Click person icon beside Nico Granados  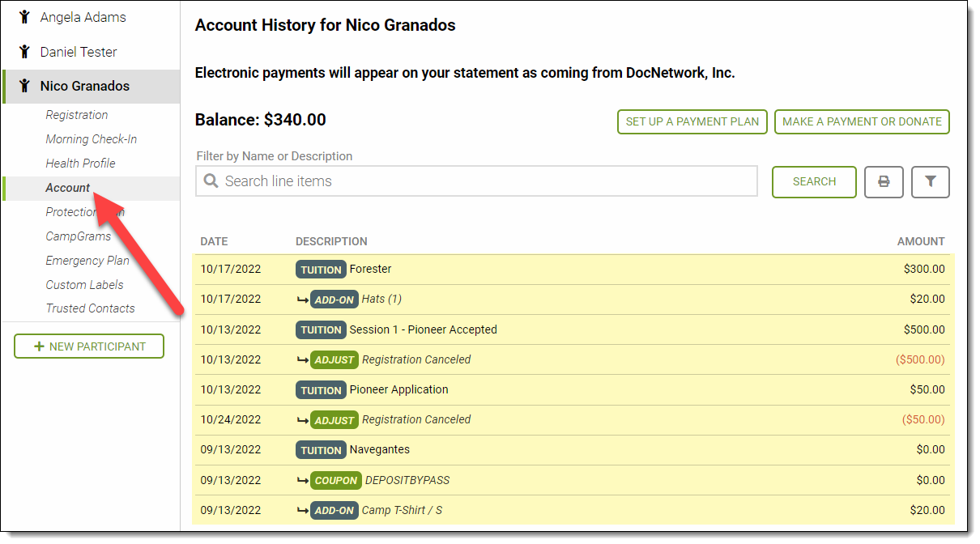tap(24, 86)
